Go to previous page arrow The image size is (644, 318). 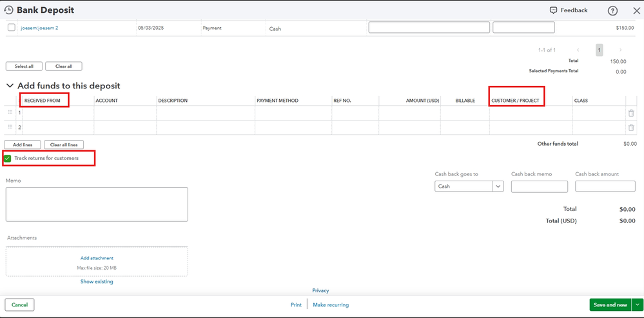pos(578,50)
